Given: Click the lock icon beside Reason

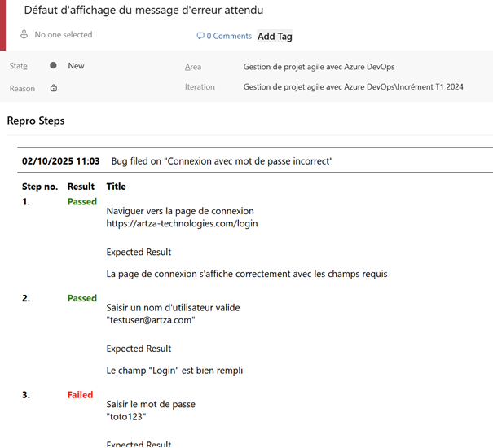Looking at the screenshot, I should pos(54,88).
